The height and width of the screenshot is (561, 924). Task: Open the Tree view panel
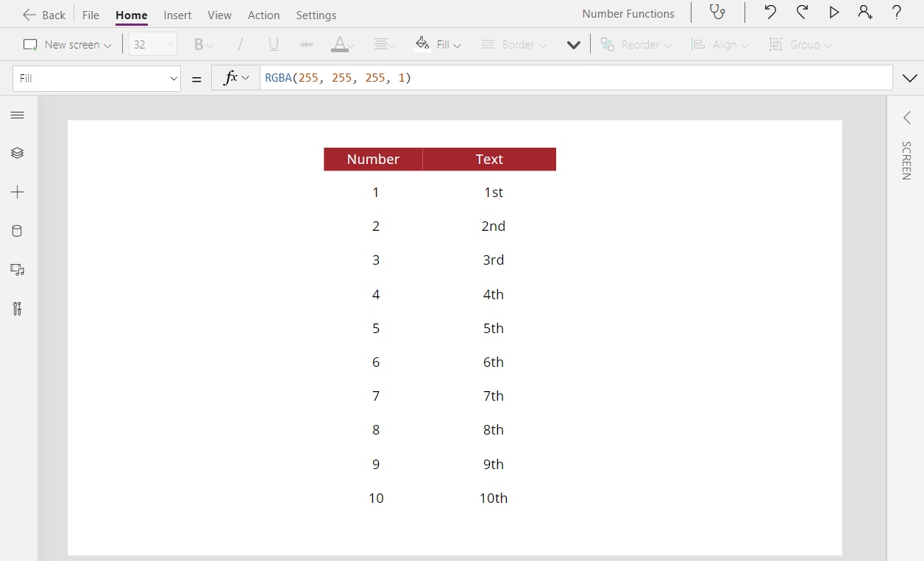(x=18, y=153)
